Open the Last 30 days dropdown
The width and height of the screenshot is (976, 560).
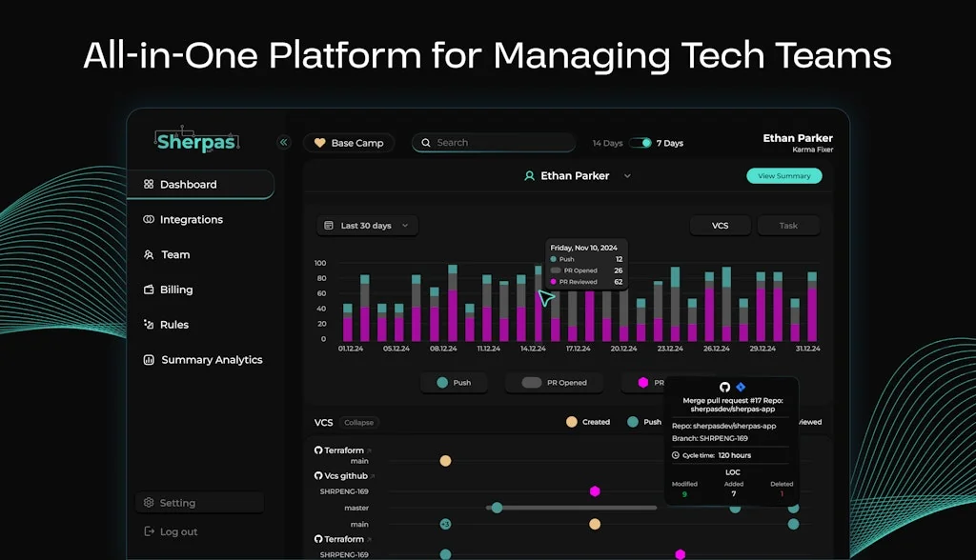tap(367, 226)
